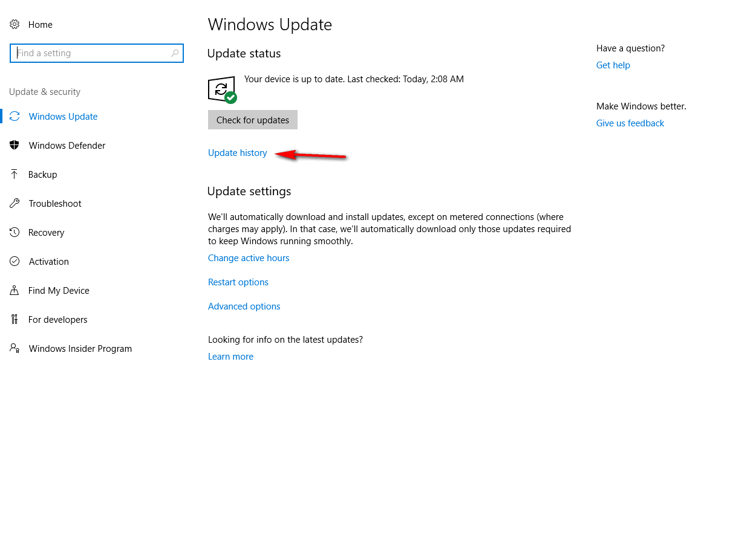Screen dimensions: 756x544
Task: Click the 'Your device is up to date' status text
Action: (354, 79)
